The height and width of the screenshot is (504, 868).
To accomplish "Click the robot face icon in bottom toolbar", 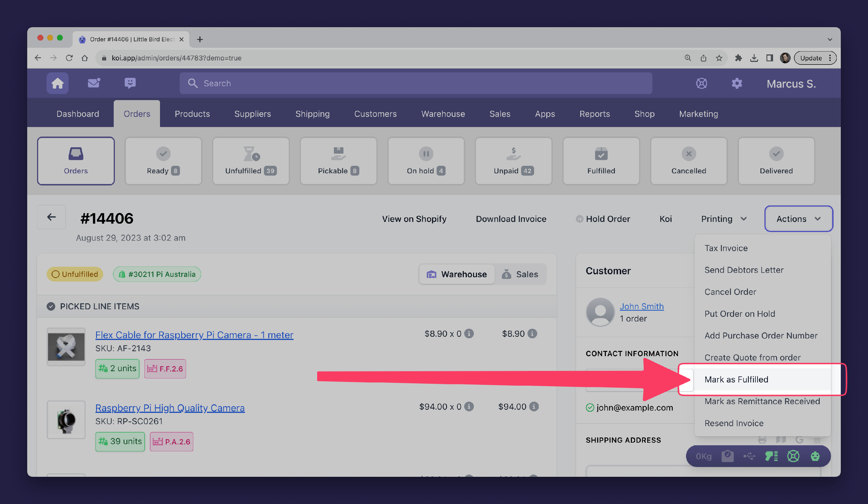I will point(815,456).
